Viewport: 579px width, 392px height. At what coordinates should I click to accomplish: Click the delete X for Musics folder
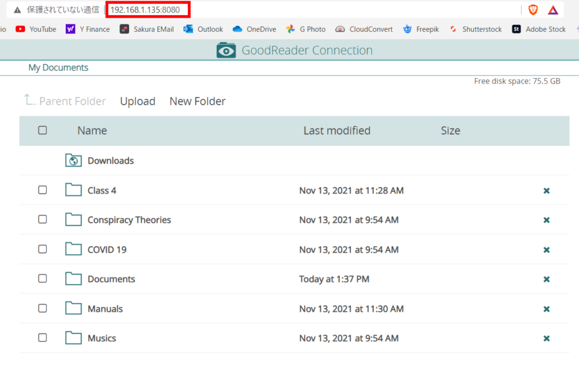pyautogui.click(x=547, y=338)
